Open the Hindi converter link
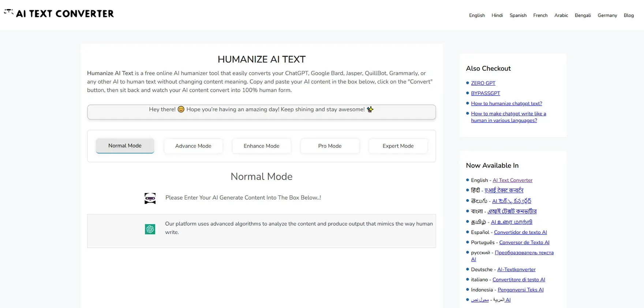Image resolution: width=644 pixels, height=308 pixels. 504,190
